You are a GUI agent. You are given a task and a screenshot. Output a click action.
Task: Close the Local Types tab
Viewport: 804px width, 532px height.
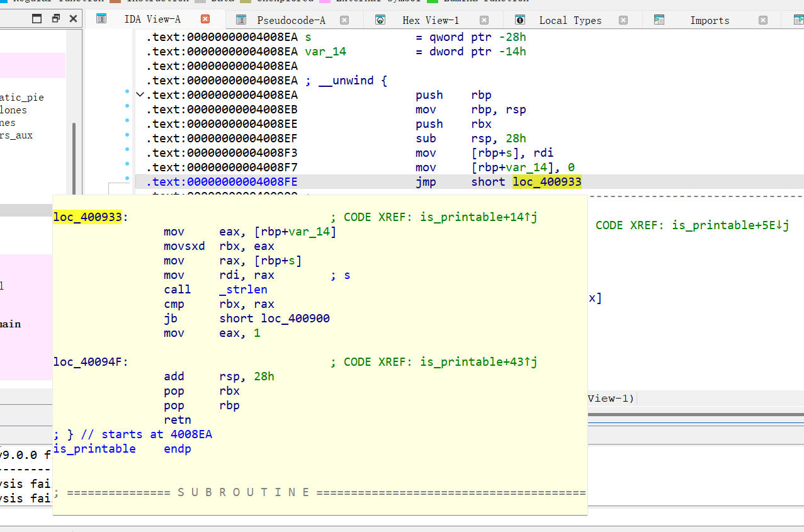tap(623, 20)
